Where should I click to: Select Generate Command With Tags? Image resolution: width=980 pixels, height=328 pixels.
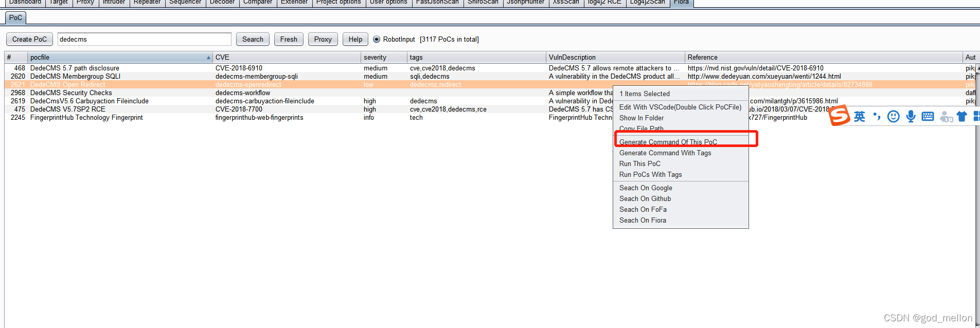coord(680,153)
